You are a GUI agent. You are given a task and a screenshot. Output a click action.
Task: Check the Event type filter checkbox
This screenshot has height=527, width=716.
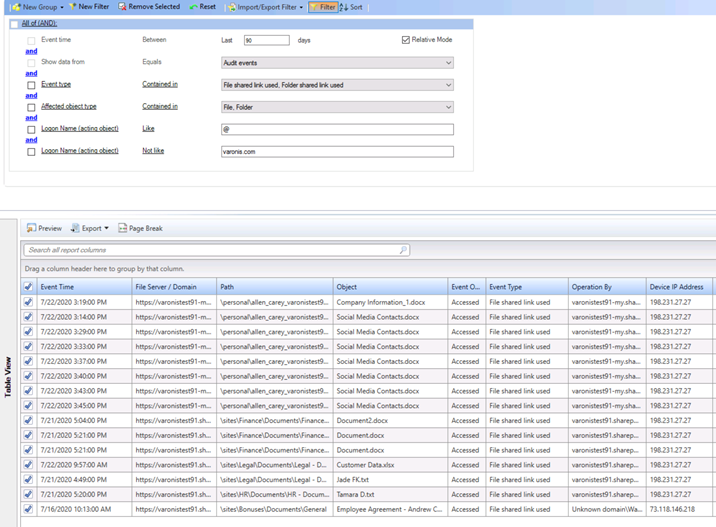point(32,85)
